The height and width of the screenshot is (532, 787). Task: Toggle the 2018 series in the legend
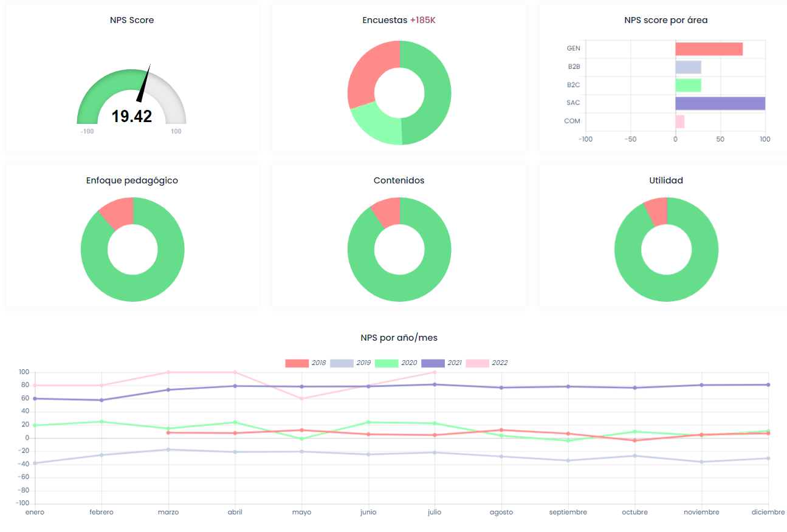coord(297,363)
